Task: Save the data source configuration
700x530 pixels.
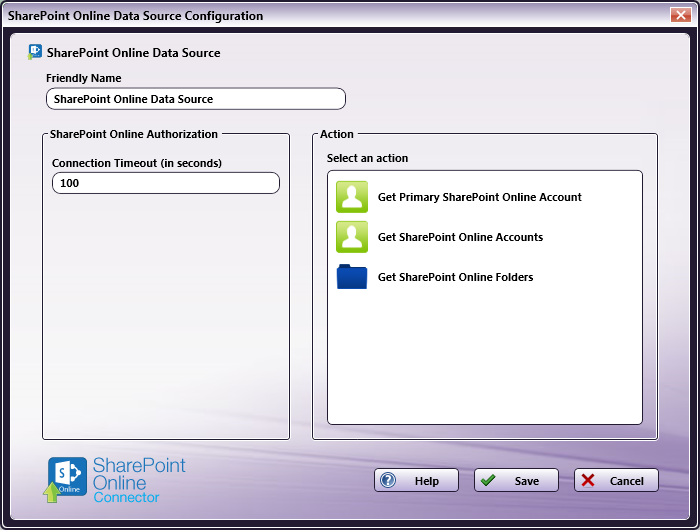Action: point(516,480)
